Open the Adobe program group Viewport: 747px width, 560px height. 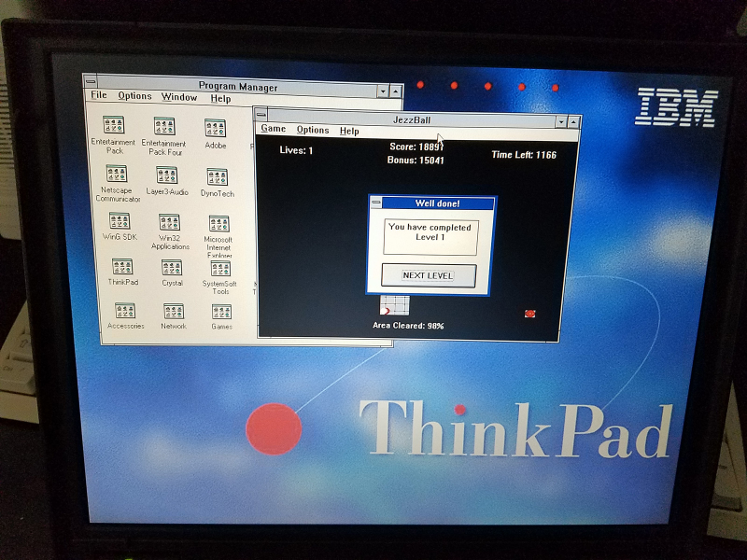[x=215, y=128]
